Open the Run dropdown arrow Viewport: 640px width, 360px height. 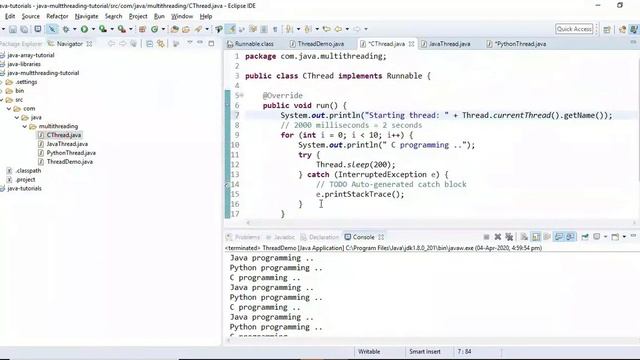tap(93, 29)
